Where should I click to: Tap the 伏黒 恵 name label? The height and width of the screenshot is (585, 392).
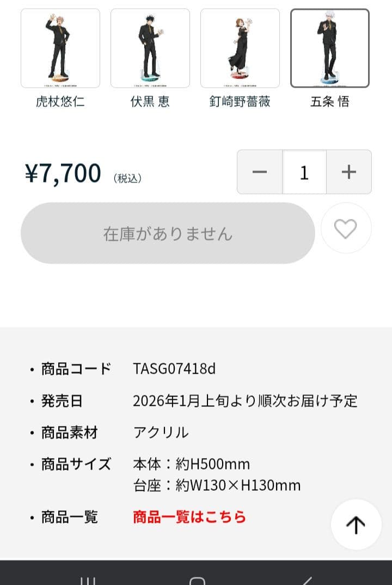[x=150, y=102]
